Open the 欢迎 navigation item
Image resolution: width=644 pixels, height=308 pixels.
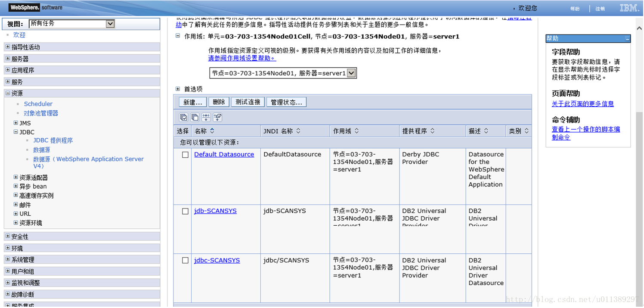(x=19, y=35)
